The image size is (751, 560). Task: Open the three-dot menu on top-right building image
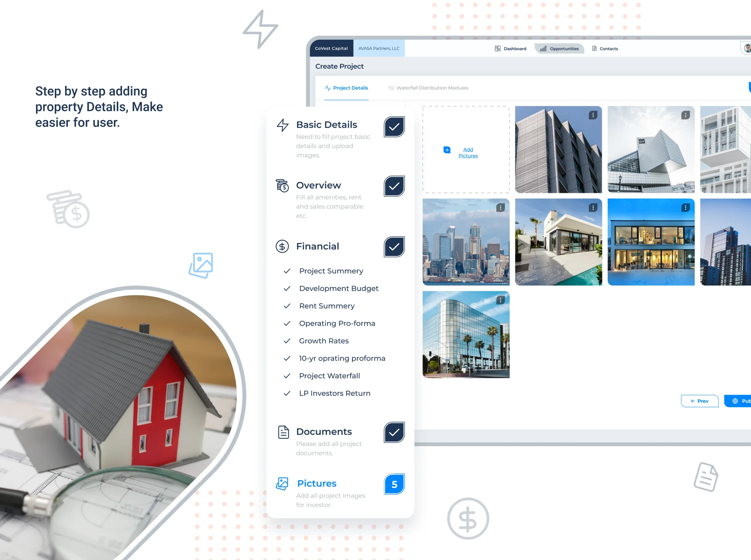(x=684, y=115)
